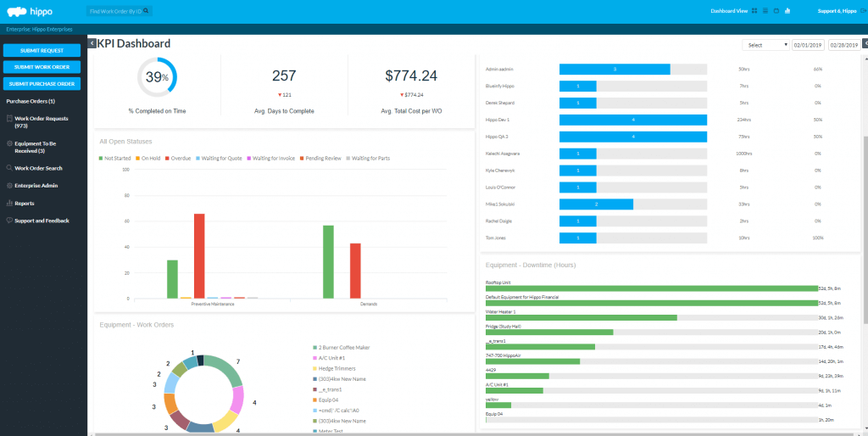Screen dimensions: 868x436
Task: Click the green 2 Burner Coffee Maker legend swatch
Action: (x=314, y=347)
